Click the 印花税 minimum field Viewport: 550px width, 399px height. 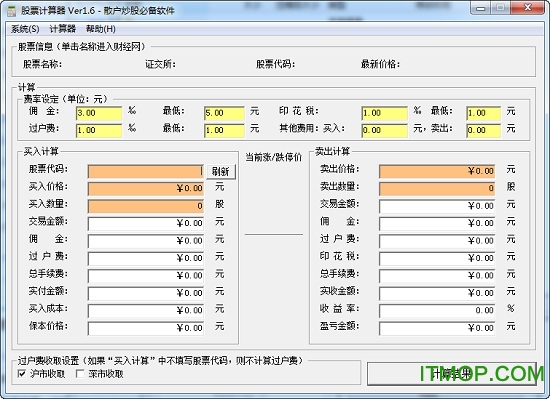coord(483,113)
